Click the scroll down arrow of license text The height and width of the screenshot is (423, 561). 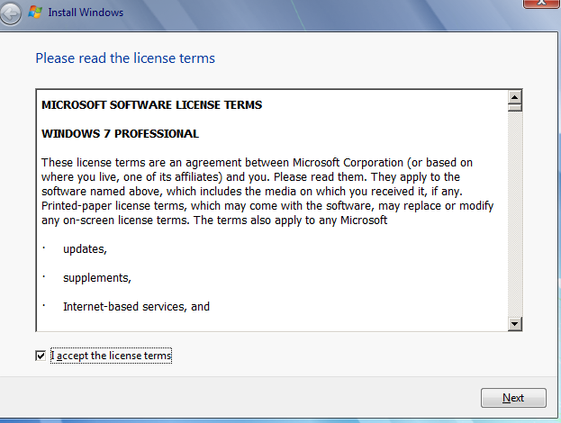[x=515, y=324]
